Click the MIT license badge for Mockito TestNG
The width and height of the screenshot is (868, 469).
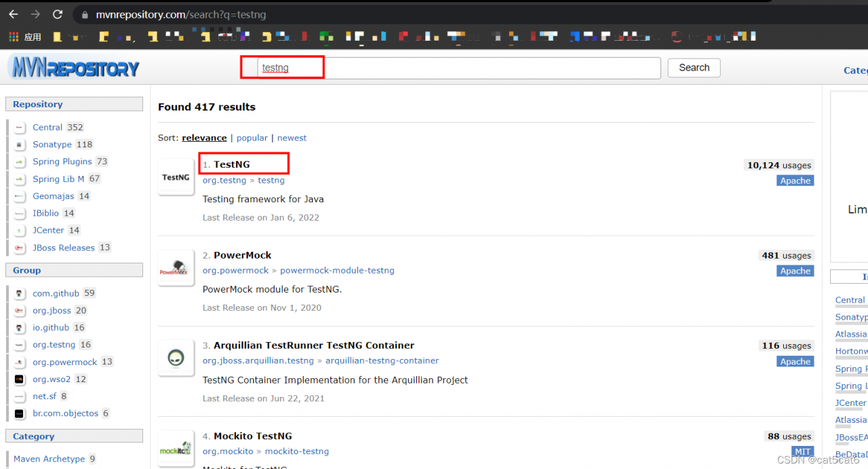tap(803, 451)
